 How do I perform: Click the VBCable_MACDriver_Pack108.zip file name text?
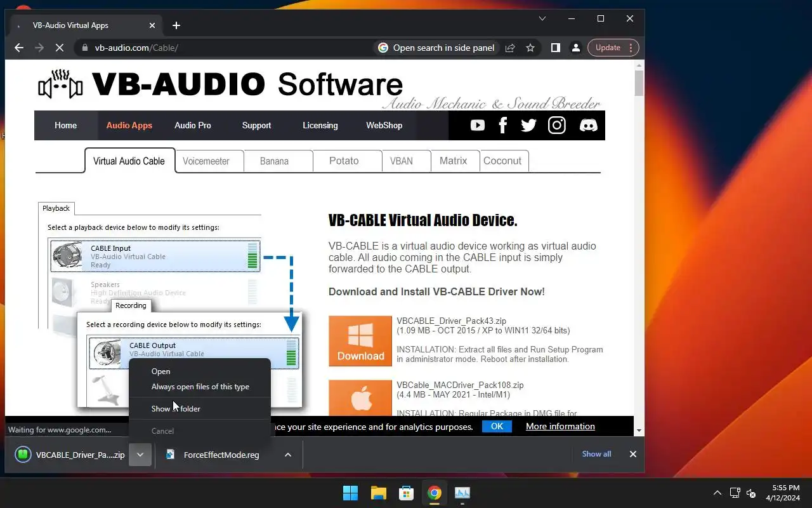[x=460, y=385]
